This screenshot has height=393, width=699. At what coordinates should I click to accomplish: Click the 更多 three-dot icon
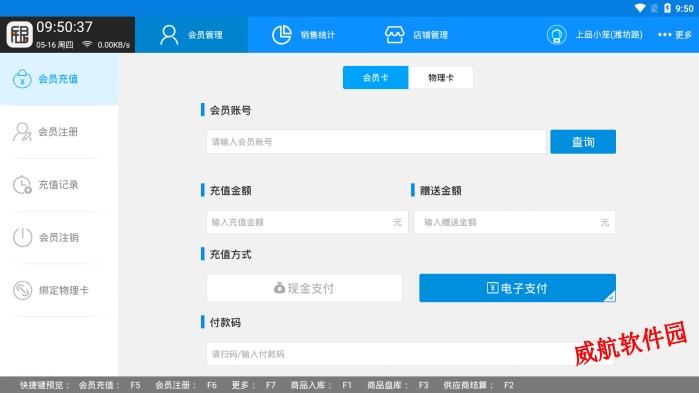click(664, 35)
